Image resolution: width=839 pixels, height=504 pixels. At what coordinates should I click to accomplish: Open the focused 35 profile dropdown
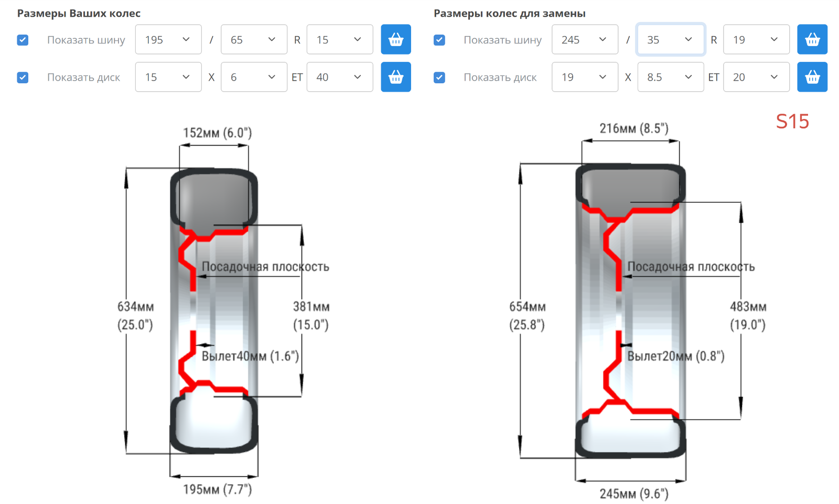point(670,39)
